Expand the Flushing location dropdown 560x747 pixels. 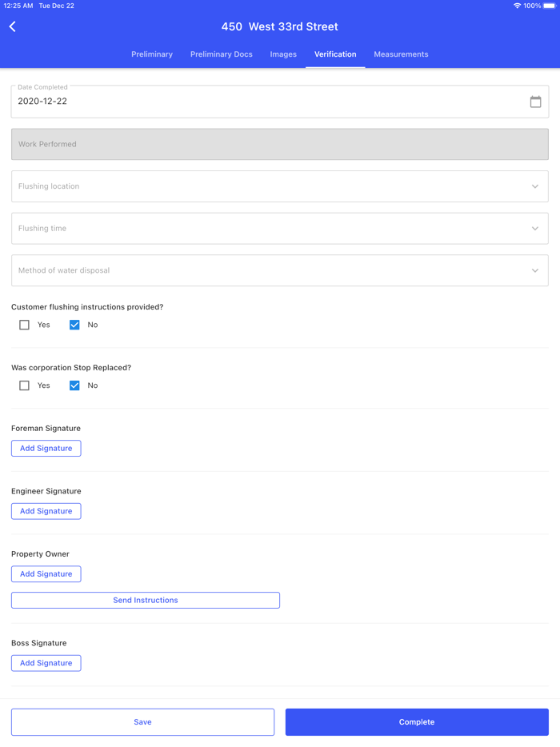pos(279,186)
